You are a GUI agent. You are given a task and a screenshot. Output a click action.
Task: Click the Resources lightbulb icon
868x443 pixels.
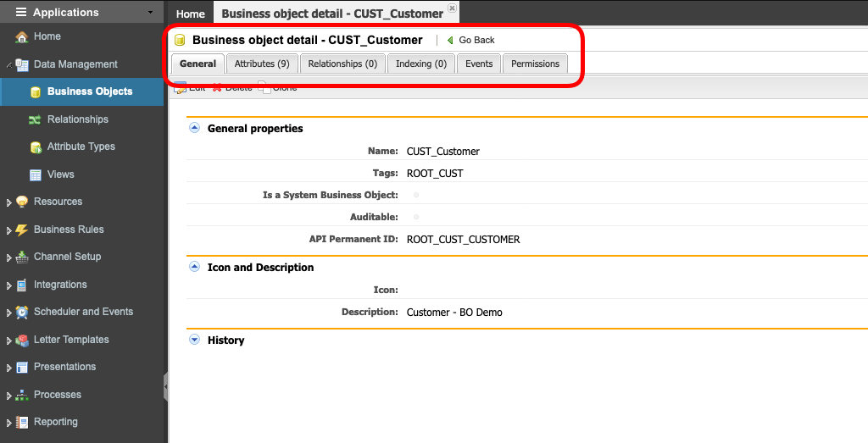(x=22, y=202)
